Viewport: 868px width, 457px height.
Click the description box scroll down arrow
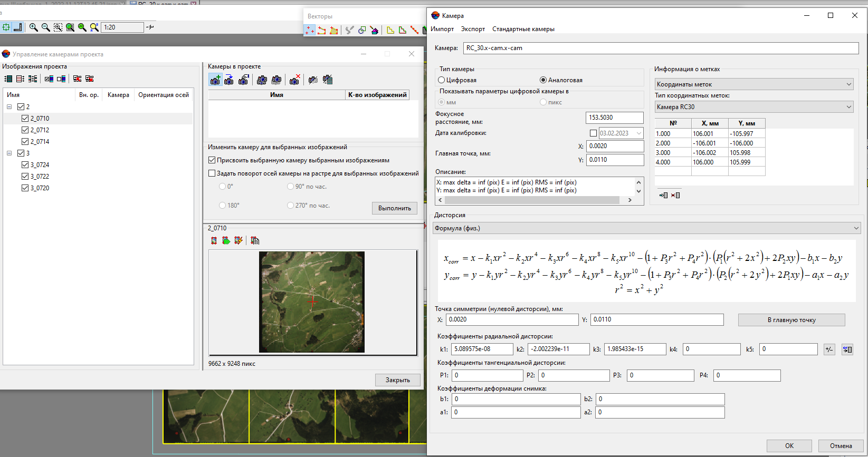click(639, 191)
